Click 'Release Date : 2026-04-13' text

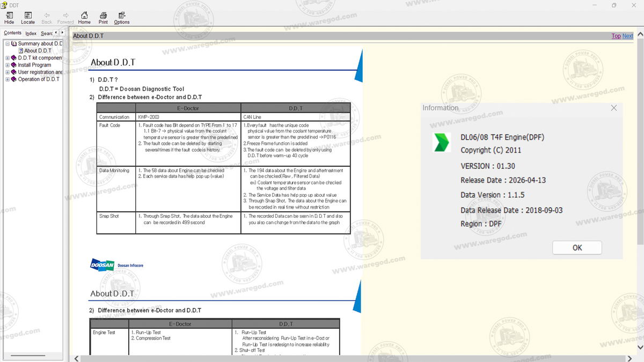[x=503, y=180]
